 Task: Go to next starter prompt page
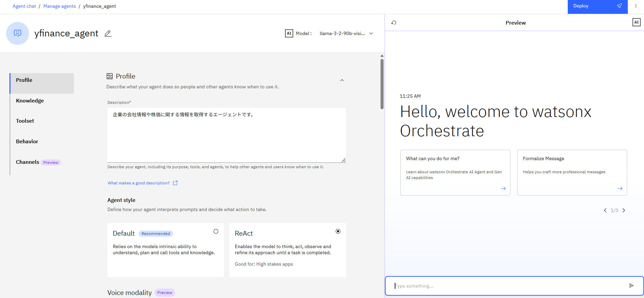[x=624, y=210]
